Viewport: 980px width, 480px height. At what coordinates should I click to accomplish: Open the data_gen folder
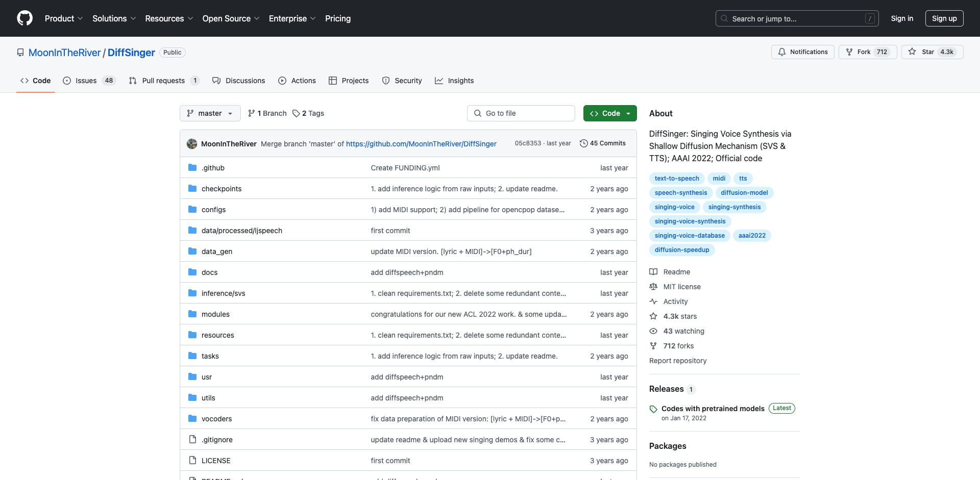click(x=217, y=251)
